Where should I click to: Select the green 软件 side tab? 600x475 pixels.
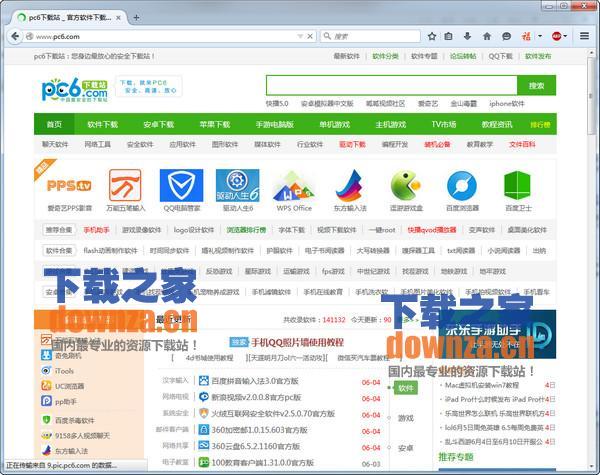coord(406,388)
